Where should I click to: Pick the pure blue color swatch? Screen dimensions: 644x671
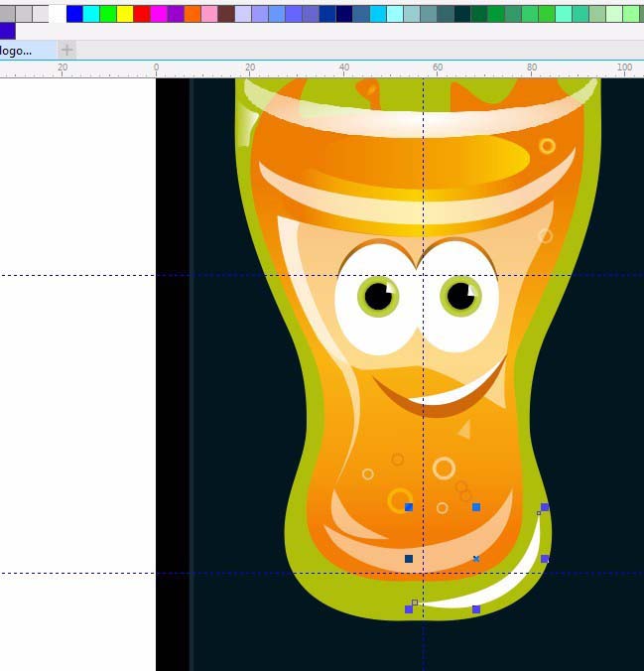pos(74,14)
